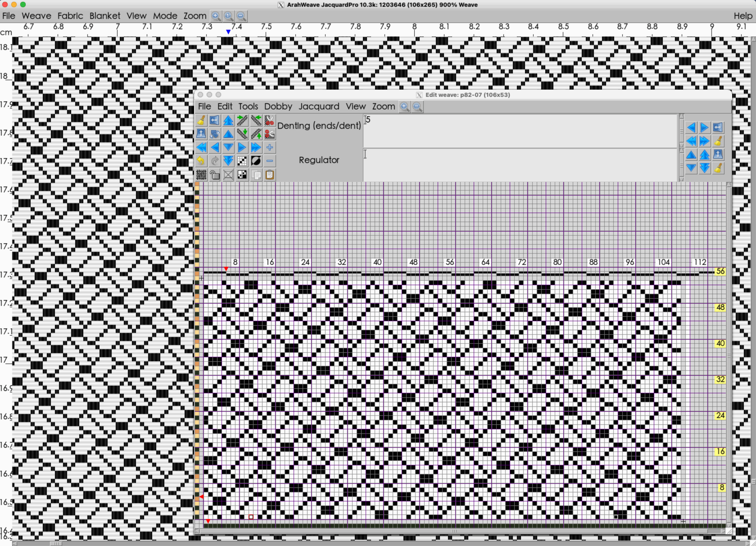Click the stair icon with green right arrow
The height and width of the screenshot is (546, 756).
[242, 121]
